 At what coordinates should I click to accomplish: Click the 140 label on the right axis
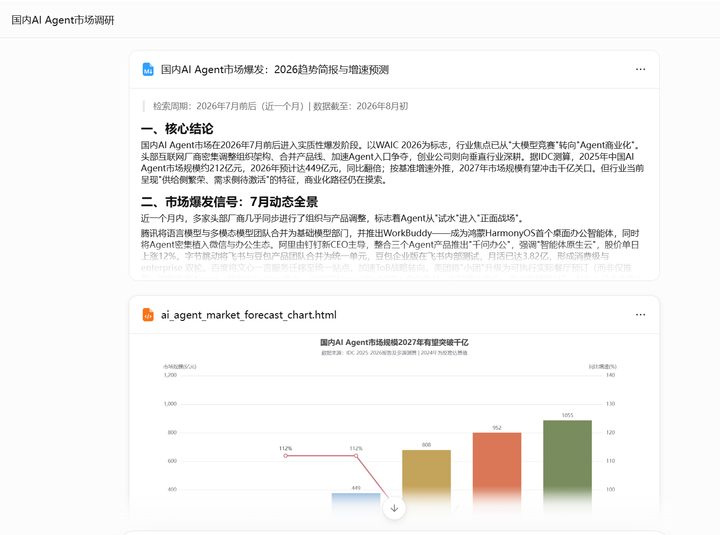pos(610,375)
